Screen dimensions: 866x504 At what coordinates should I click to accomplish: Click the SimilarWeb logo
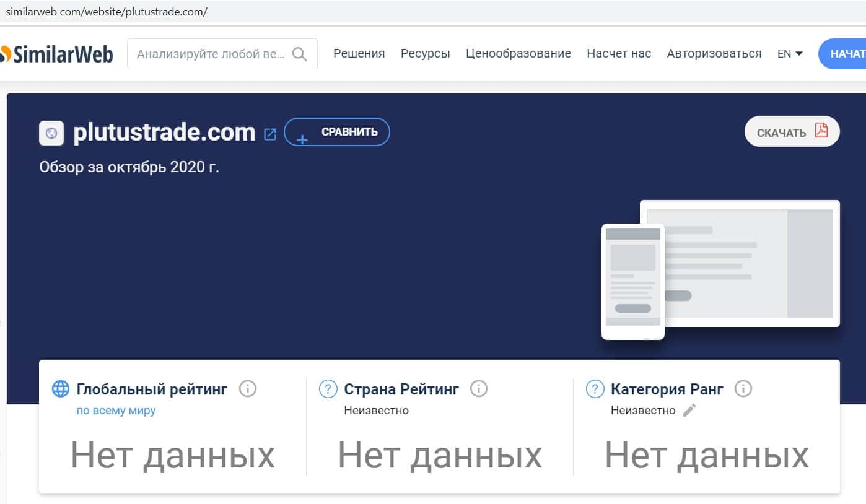[x=57, y=54]
